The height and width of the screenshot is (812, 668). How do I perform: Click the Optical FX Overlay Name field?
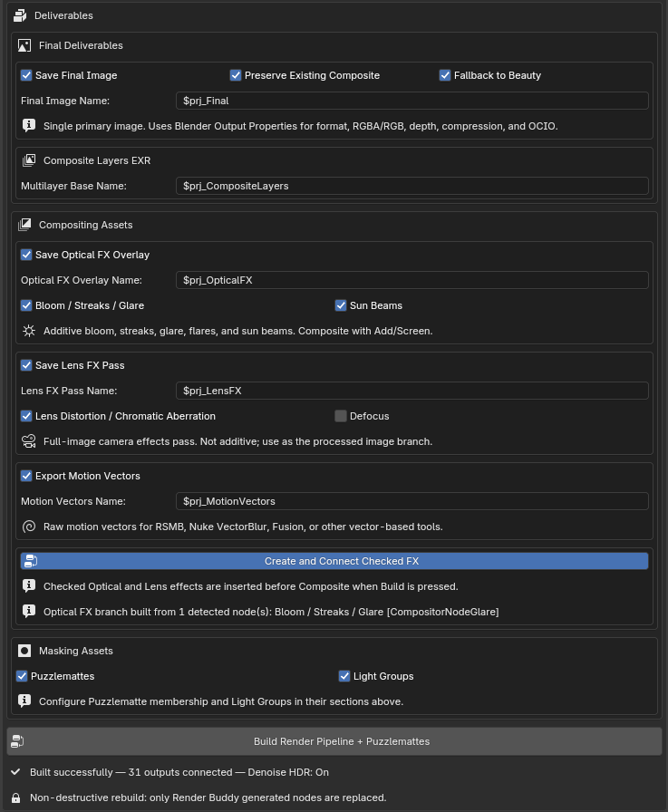coord(412,280)
